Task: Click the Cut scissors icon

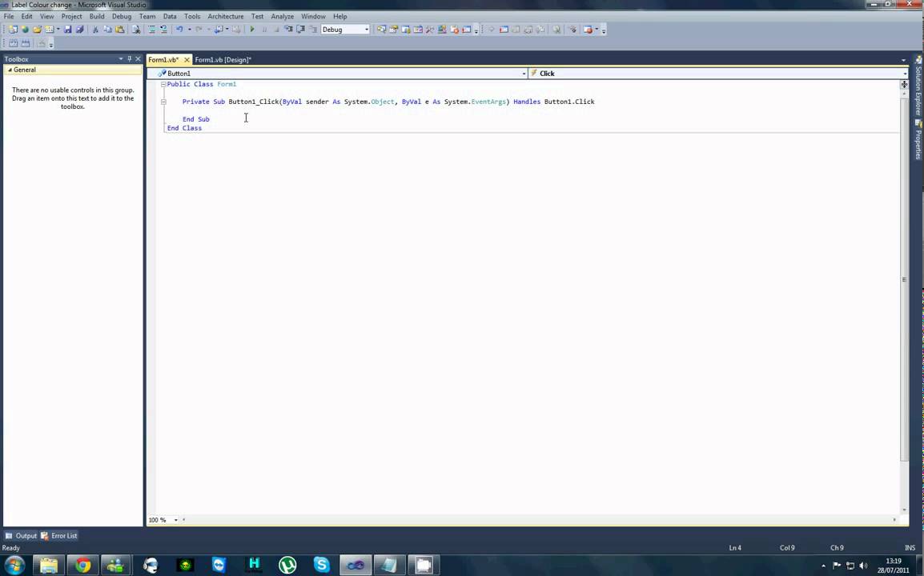Action: (94, 29)
